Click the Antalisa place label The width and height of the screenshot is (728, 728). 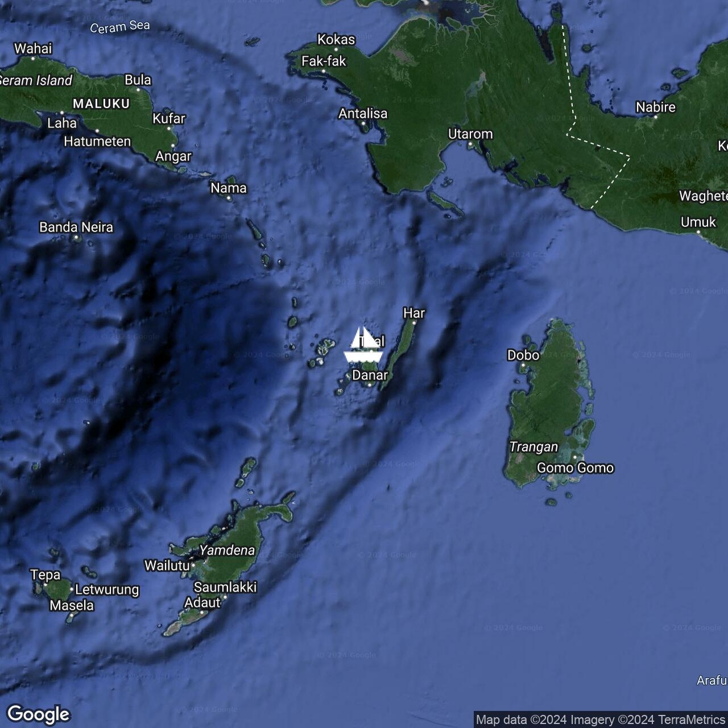pyautogui.click(x=363, y=114)
